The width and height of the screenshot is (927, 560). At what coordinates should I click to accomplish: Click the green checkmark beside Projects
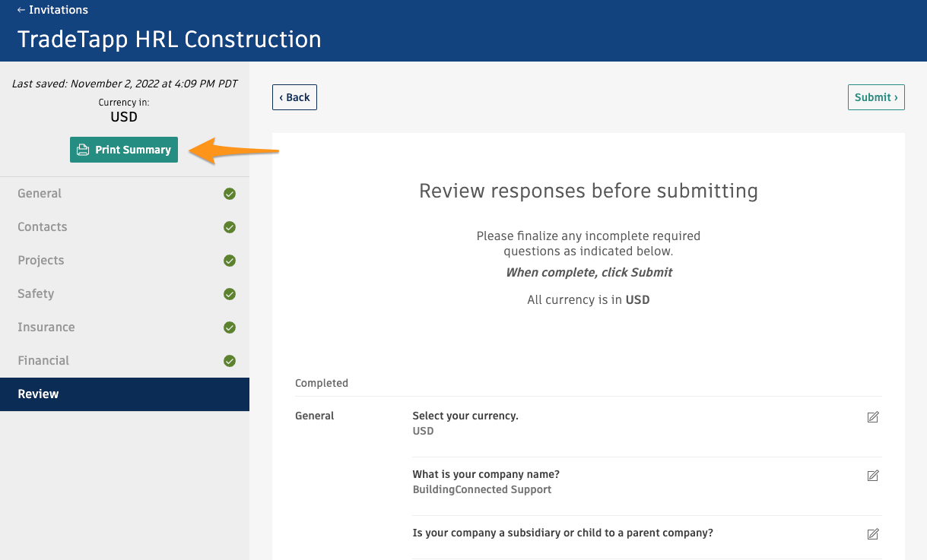click(230, 261)
